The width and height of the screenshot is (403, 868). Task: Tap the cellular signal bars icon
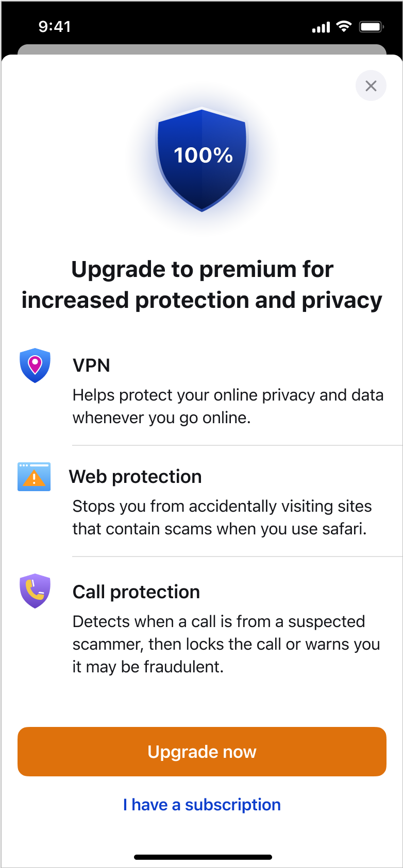pos(321,27)
